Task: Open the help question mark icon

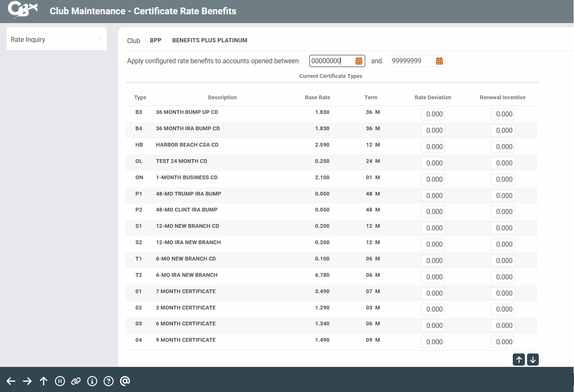Action: tap(109, 381)
